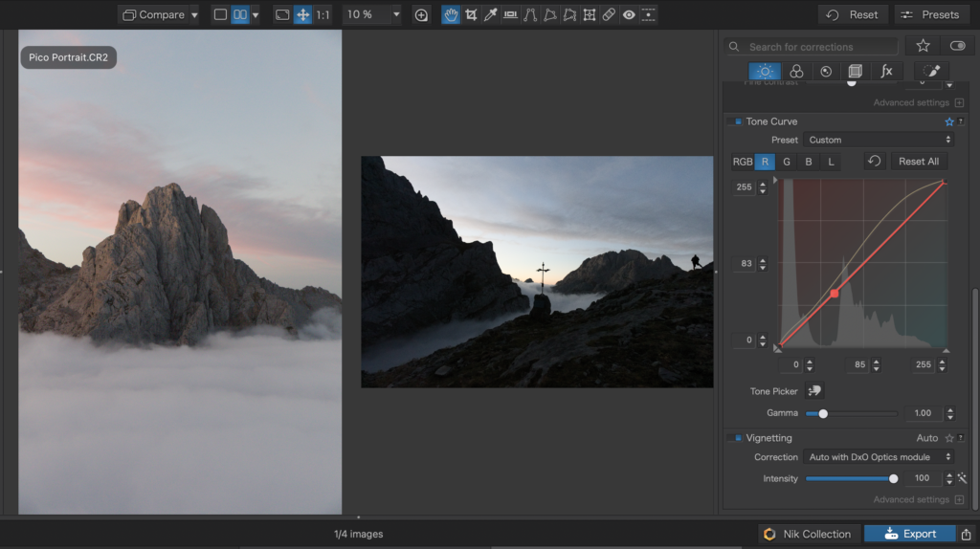Open the Vignetting Correction dropdown
980x549 pixels.
pos(879,457)
